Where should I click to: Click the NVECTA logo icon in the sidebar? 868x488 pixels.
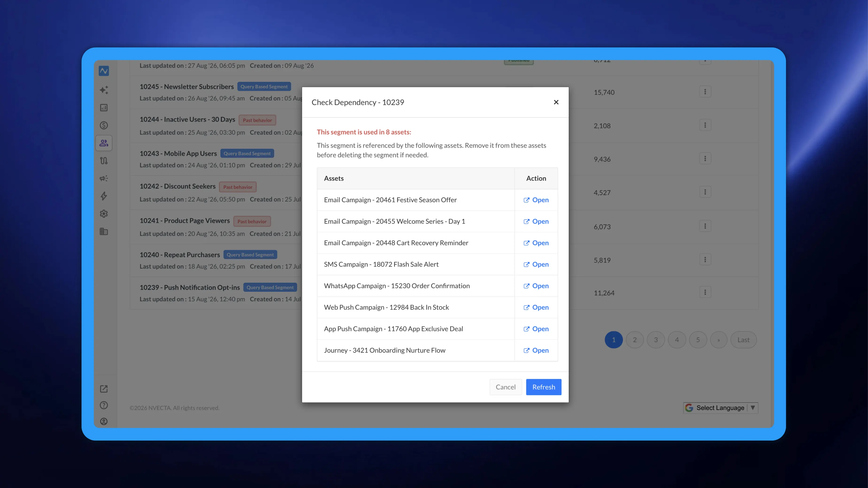pos(104,71)
